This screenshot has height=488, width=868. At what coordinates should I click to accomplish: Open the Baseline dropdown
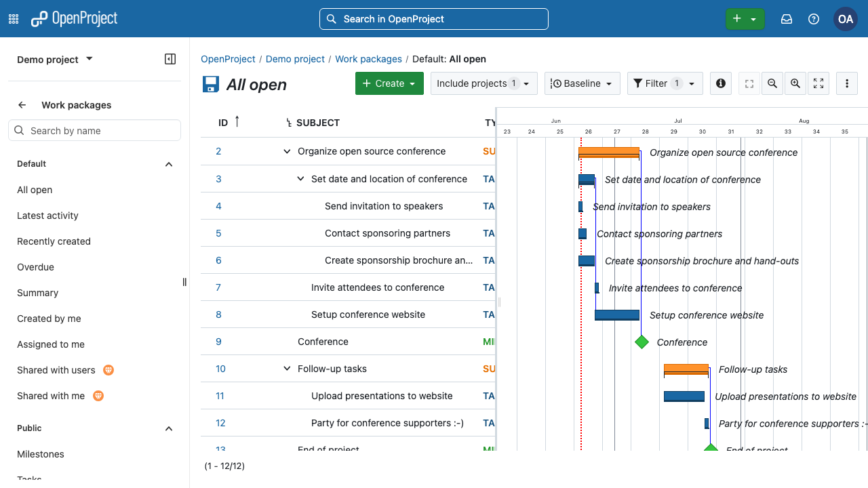click(x=583, y=83)
